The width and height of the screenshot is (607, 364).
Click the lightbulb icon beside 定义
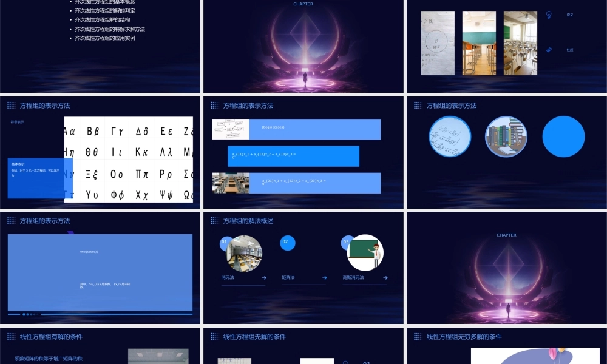(549, 15)
